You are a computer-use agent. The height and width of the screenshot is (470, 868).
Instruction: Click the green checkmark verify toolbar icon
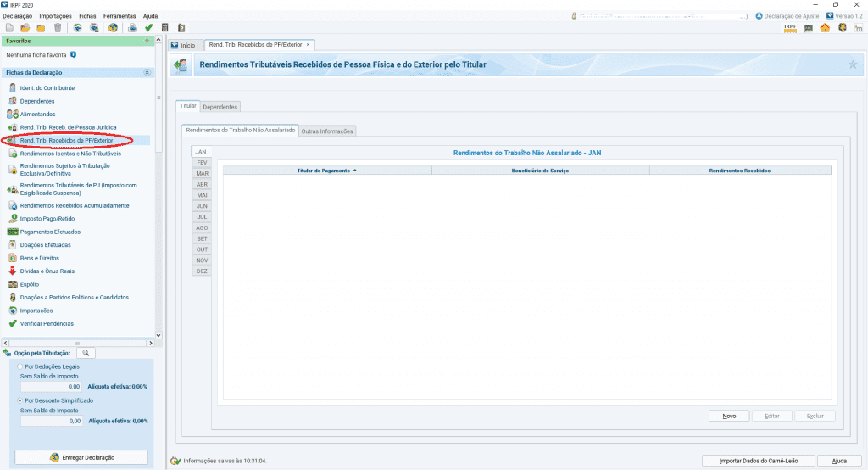tap(148, 28)
